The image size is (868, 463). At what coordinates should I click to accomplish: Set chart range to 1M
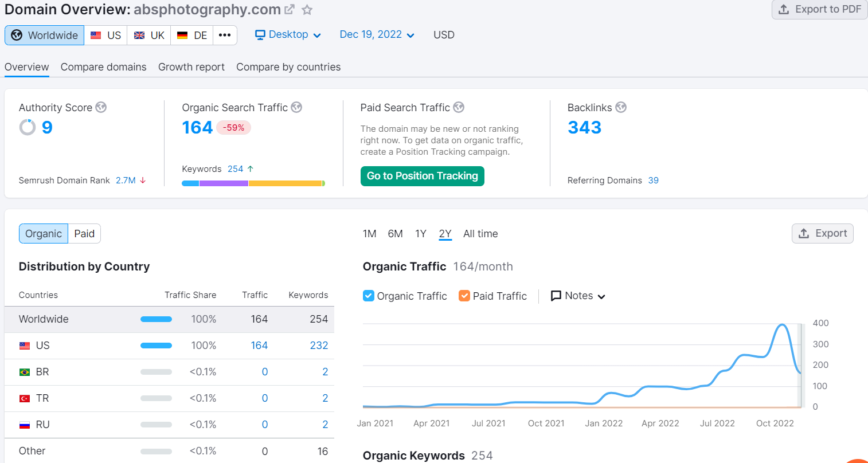click(370, 233)
